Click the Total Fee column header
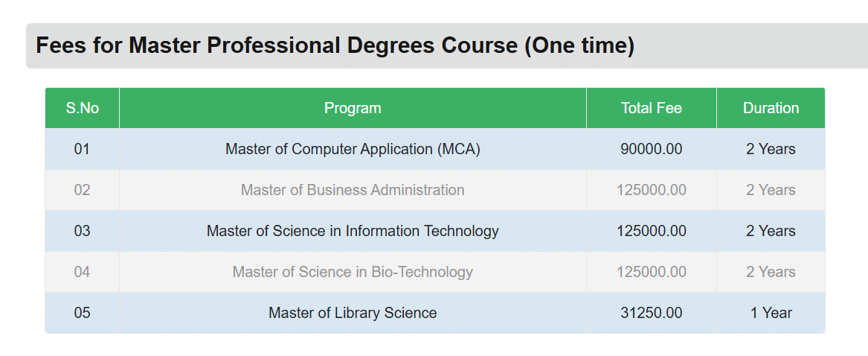Screen dimensions: 868x356 [652, 108]
